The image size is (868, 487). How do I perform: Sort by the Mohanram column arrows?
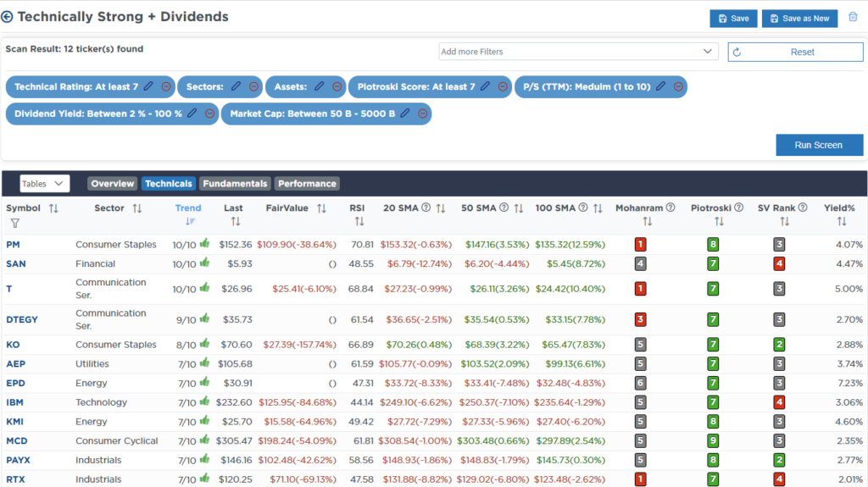tap(647, 221)
